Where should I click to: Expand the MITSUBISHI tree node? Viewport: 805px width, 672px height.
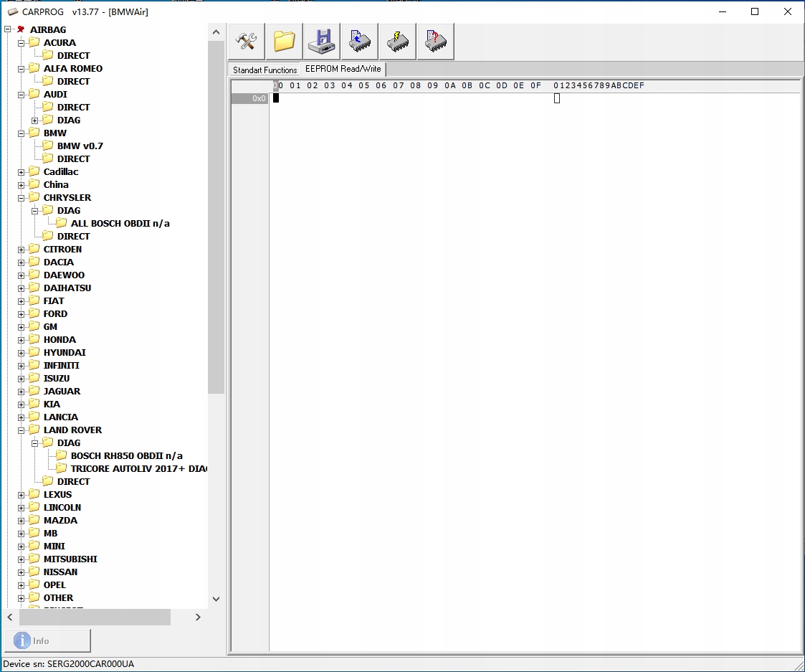tap(21, 559)
